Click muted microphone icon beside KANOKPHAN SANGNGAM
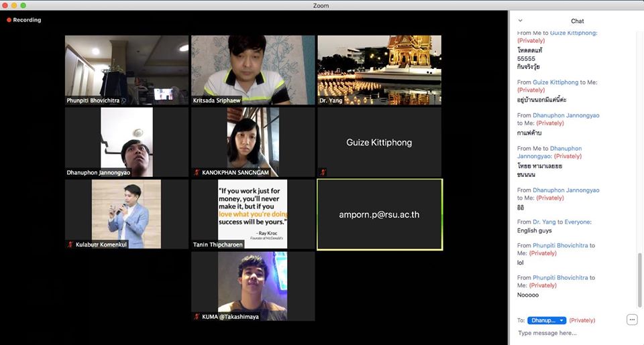 [197, 172]
